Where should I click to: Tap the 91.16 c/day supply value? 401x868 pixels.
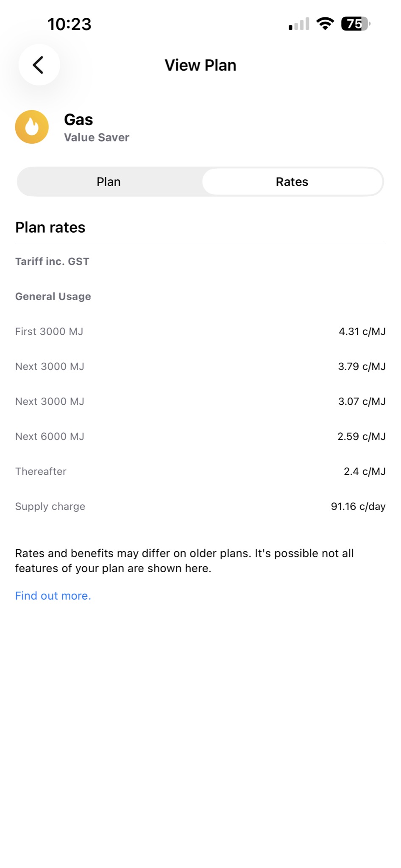358,506
